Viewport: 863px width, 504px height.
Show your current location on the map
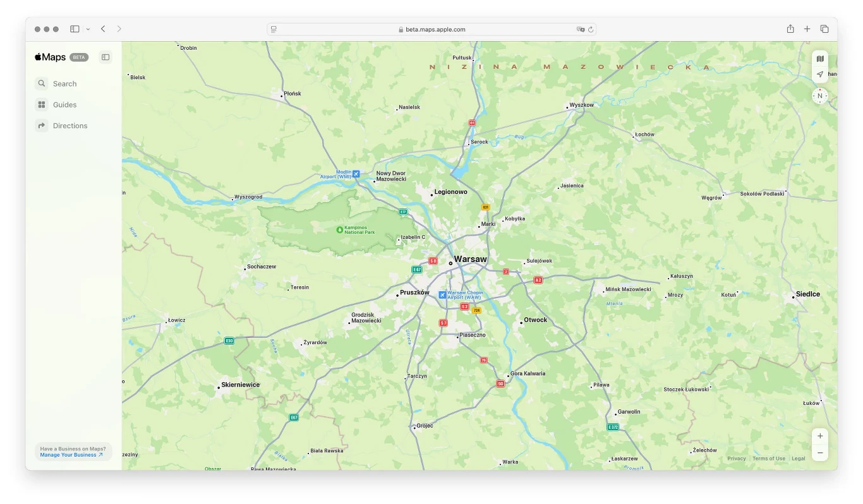(819, 74)
